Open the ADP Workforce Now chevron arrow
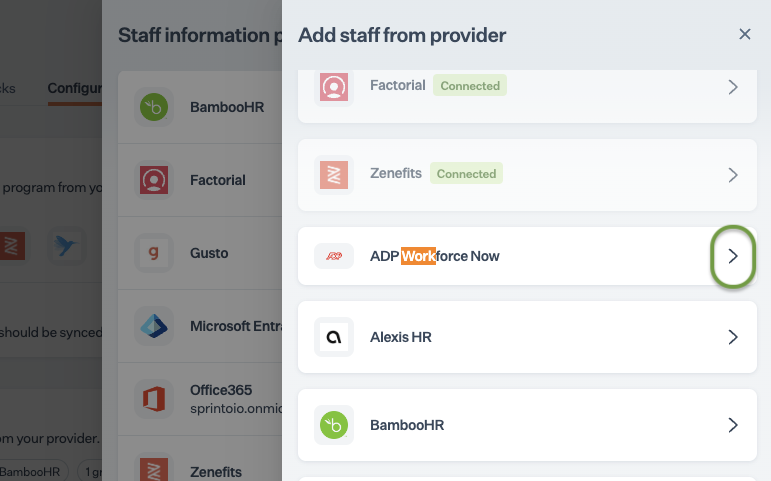This screenshot has width=771, height=481. (733, 256)
